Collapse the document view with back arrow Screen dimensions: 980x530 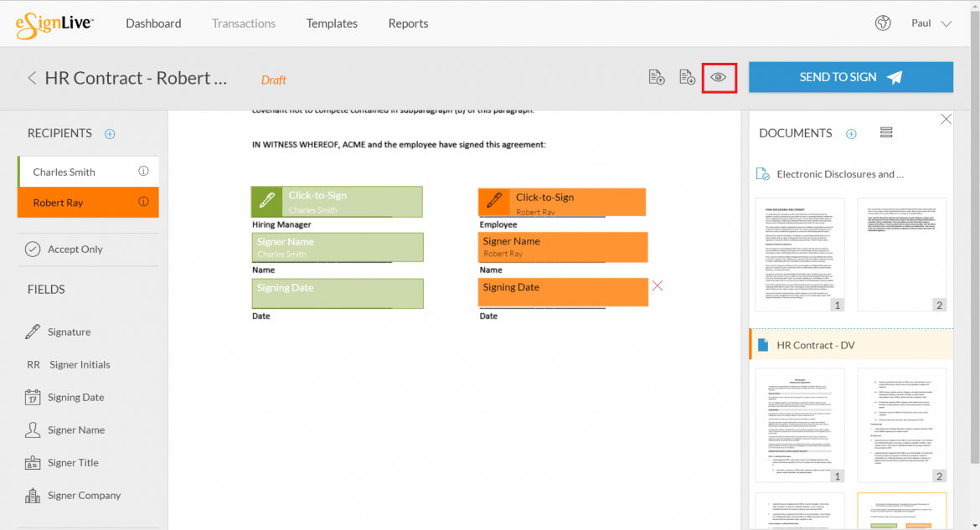coord(32,77)
